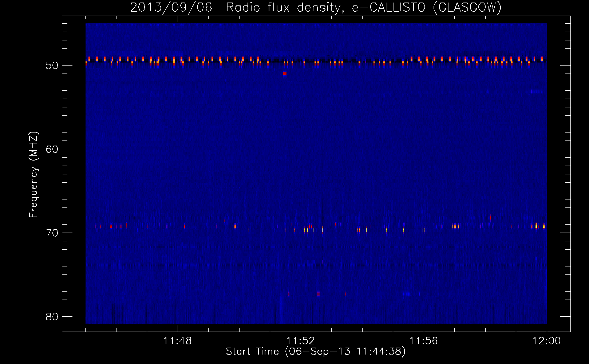
Task: Click the "Start Time (06-Sep-13 11:44:38)" label
Action: tap(316, 352)
